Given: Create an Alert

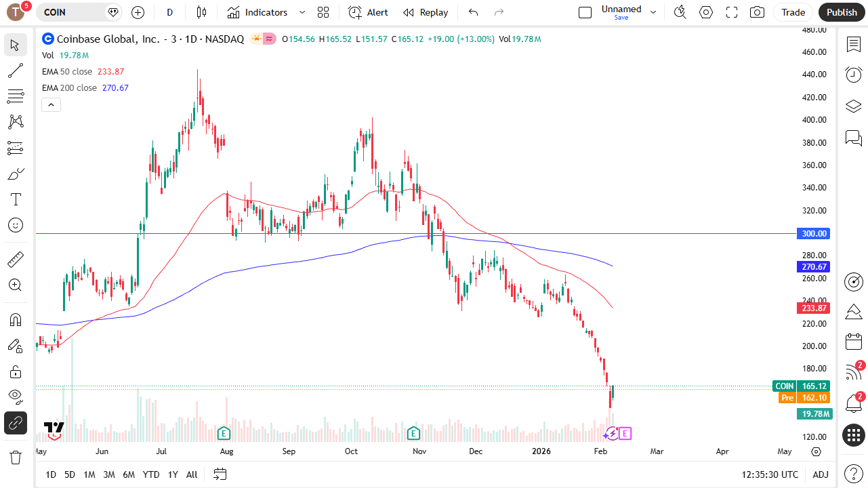Looking at the screenshot, I should 368,12.
